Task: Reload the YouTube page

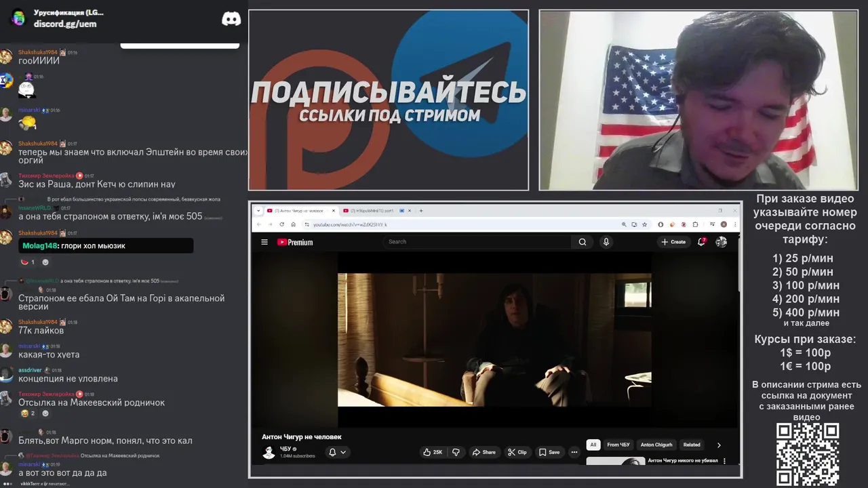Action: 282,224
